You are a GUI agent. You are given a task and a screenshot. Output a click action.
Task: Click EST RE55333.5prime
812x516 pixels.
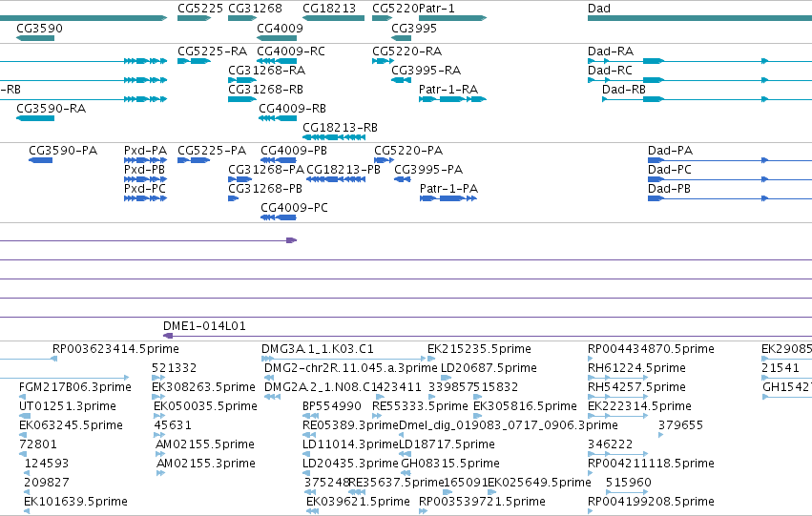click(x=377, y=416)
